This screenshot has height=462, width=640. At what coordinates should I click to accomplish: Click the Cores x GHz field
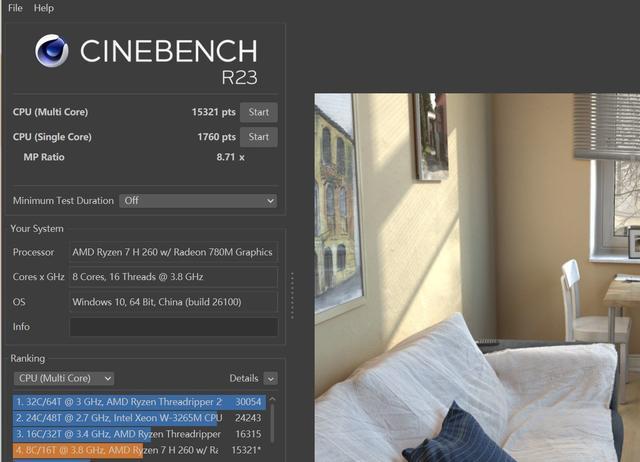(x=174, y=277)
